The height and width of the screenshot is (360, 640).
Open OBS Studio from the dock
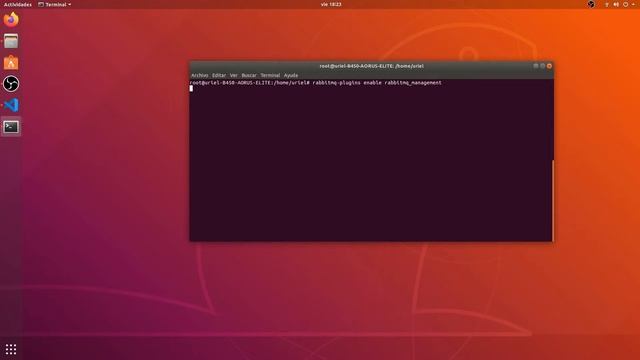pos(11,84)
